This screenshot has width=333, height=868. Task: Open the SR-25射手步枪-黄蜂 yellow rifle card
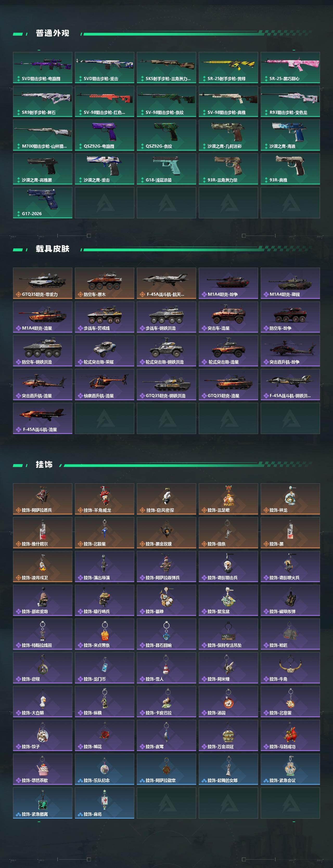(x=228, y=67)
